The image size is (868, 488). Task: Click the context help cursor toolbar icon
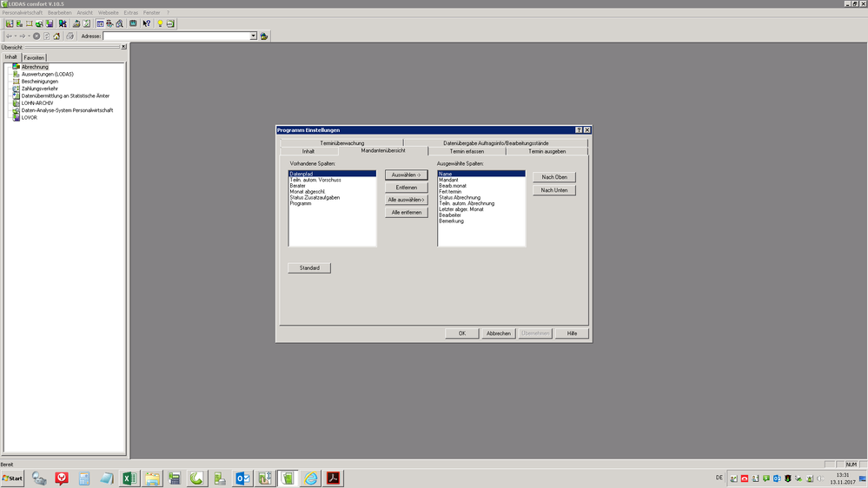tap(146, 23)
